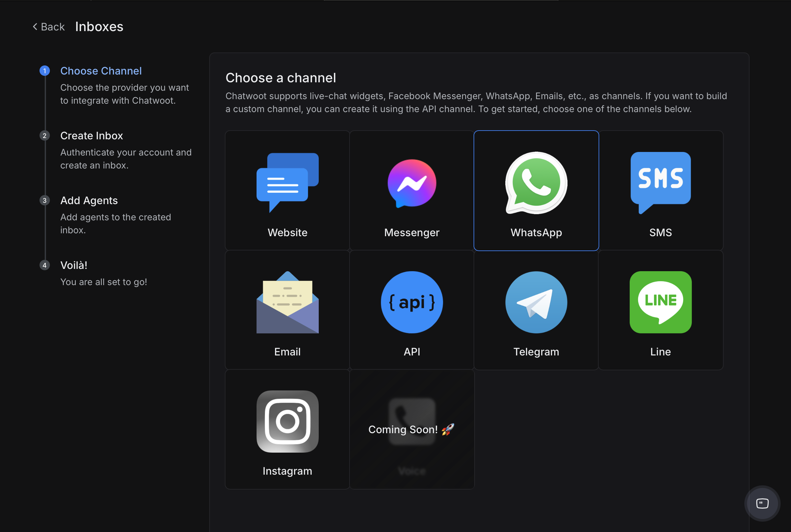Select the SMS channel icon
Screen dimensions: 791x532
tap(660, 183)
